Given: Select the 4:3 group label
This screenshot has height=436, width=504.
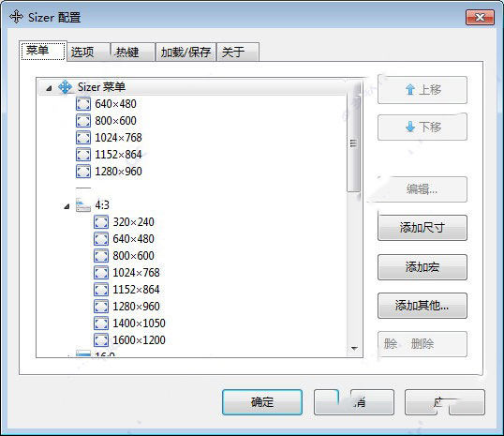Looking at the screenshot, I should [102, 205].
